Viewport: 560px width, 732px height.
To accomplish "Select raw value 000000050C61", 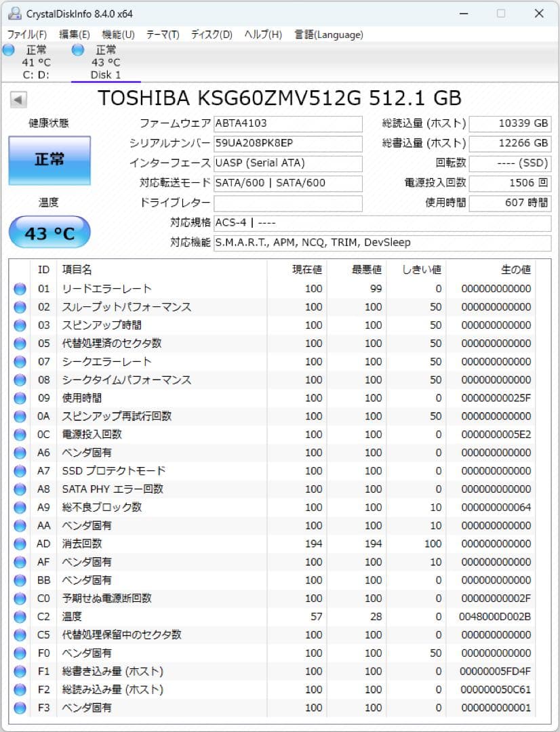I will [496, 689].
